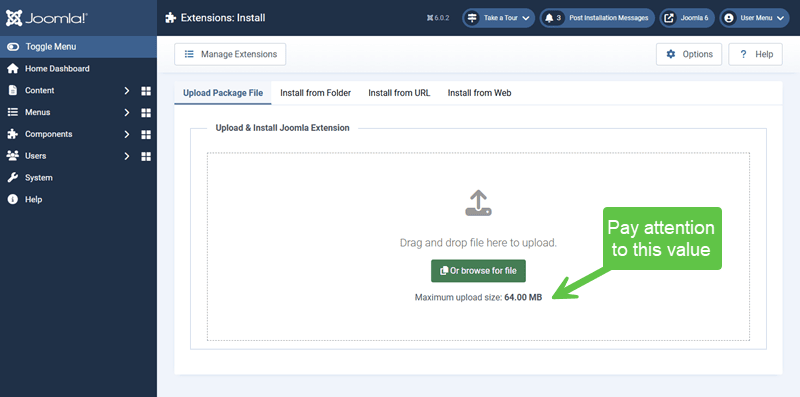Click the Joomla version 6.0.2 label

[438, 18]
